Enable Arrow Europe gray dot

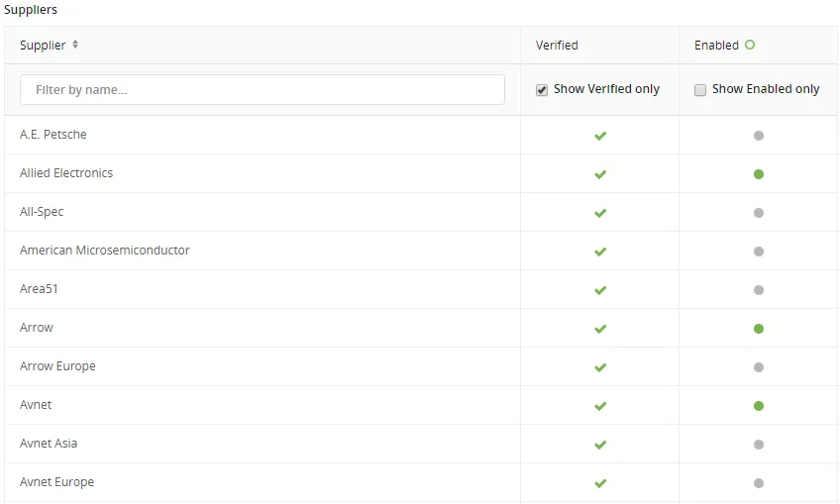click(759, 367)
